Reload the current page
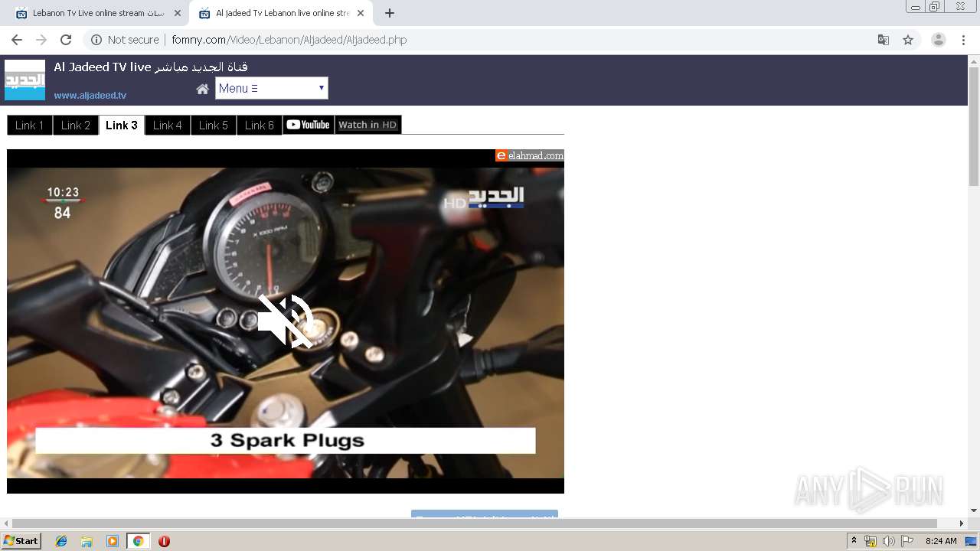 click(x=66, y=40)
